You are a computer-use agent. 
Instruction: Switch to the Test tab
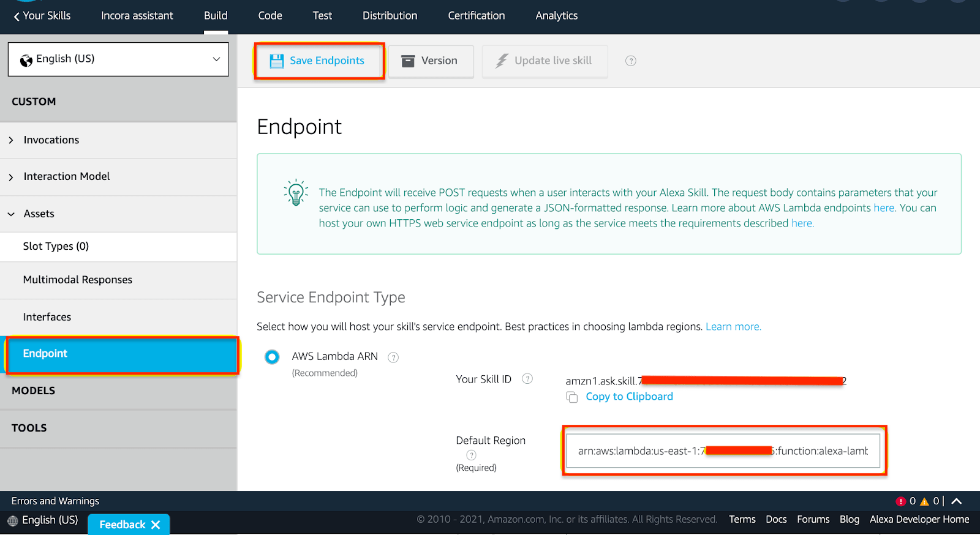pos(322,16)
